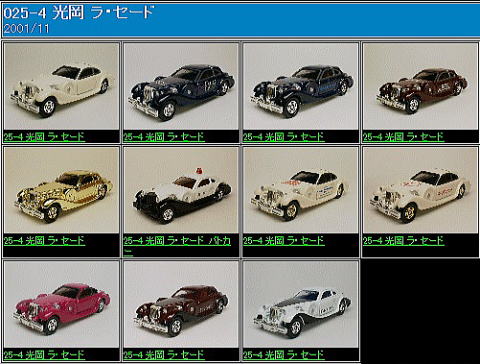Image resolution: width=480 pixels, height=364 pixels.
Task: Open the dark maroon car in top row
Action: tap(420, 86)
